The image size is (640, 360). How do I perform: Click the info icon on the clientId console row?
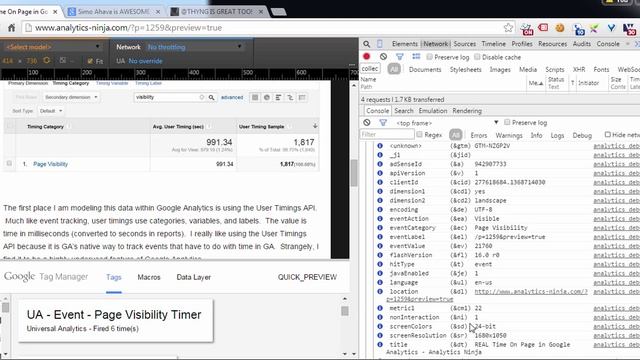click(x=380, y=182)
